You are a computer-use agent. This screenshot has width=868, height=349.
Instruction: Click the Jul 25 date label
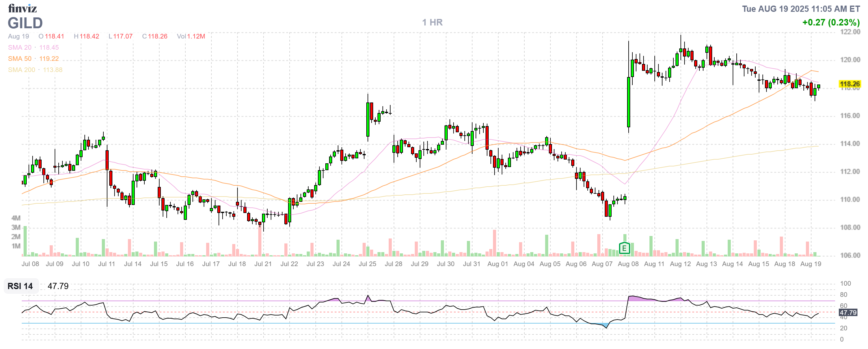point(367,264)
